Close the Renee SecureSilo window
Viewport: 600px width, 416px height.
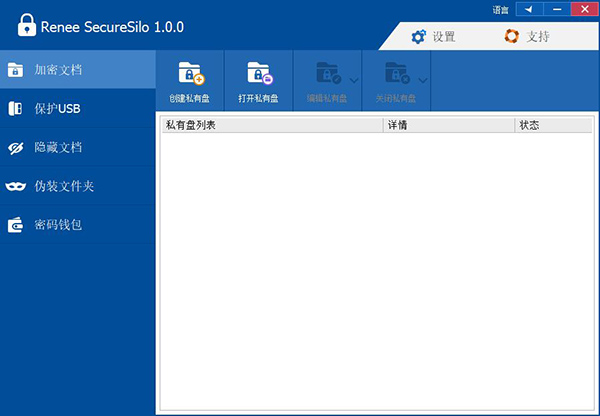point(584,9)
